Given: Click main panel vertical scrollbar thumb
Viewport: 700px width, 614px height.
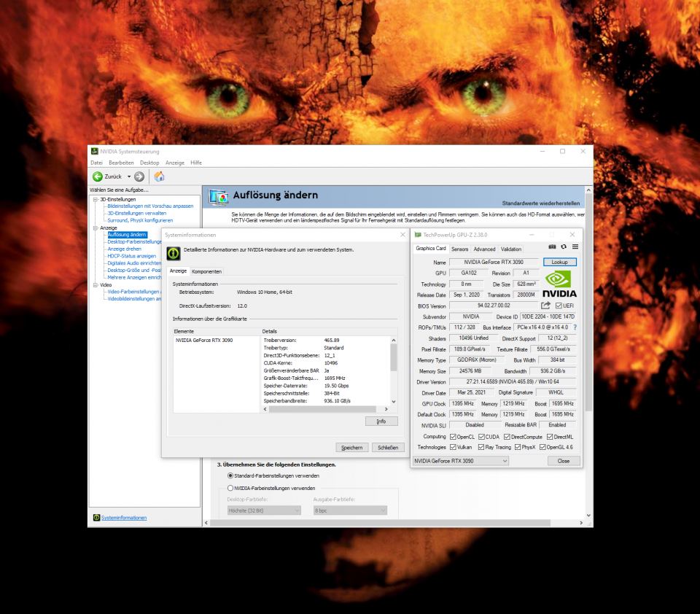Looking at the screenshot, I should pyautogui.click(x=588, y=303).
